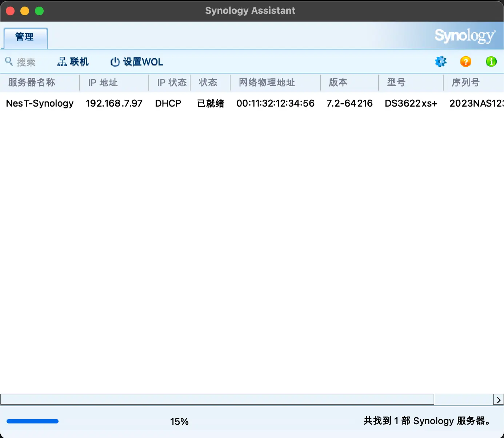Sort by 版本 column header
Screen dimensions: 504x438
point(349,83)
